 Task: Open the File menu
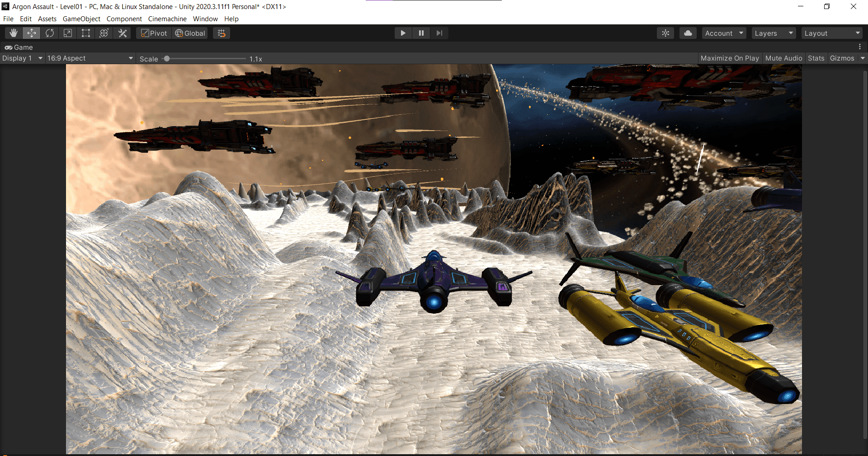(8, 19)
